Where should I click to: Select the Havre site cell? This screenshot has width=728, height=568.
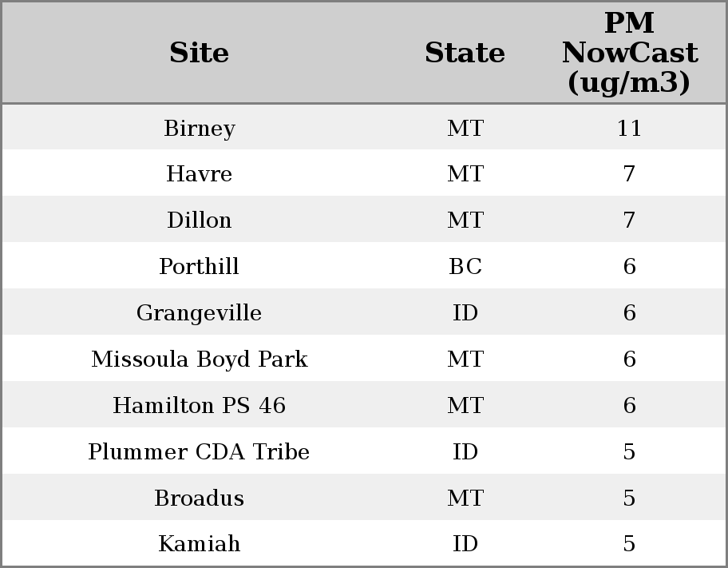pyautogui.click(x=199, y=174)
